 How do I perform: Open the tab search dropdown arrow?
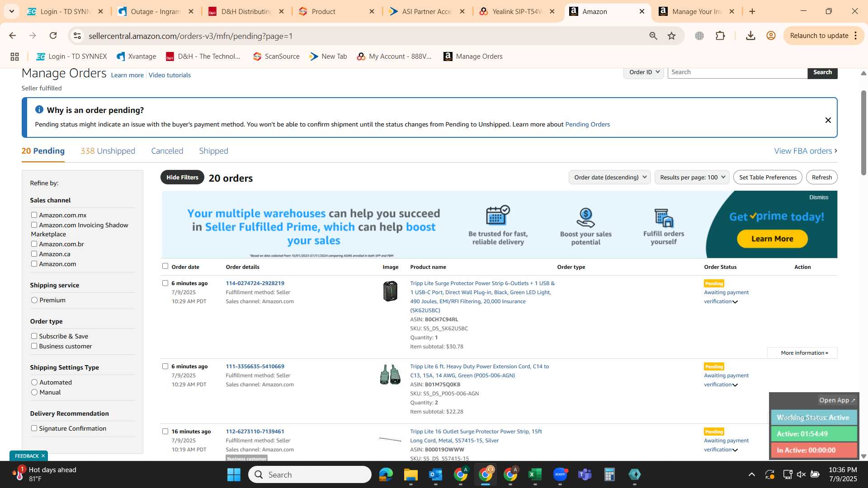[x=11, y=11]
